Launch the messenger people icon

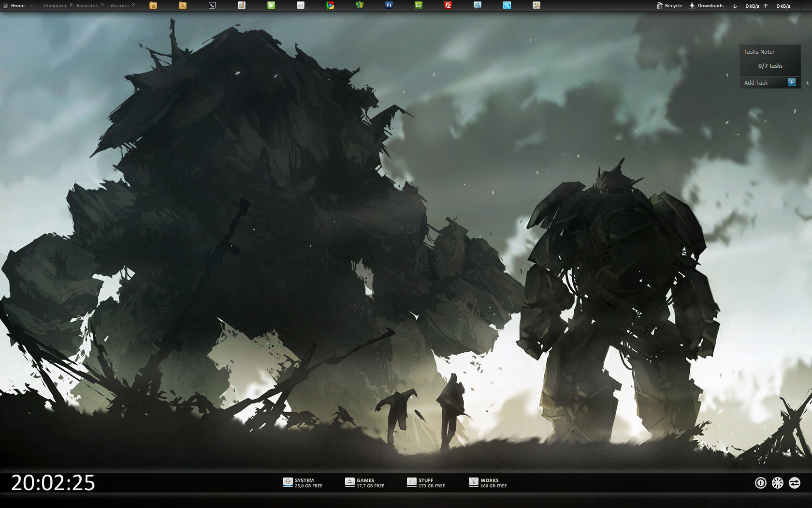(478, 5)
